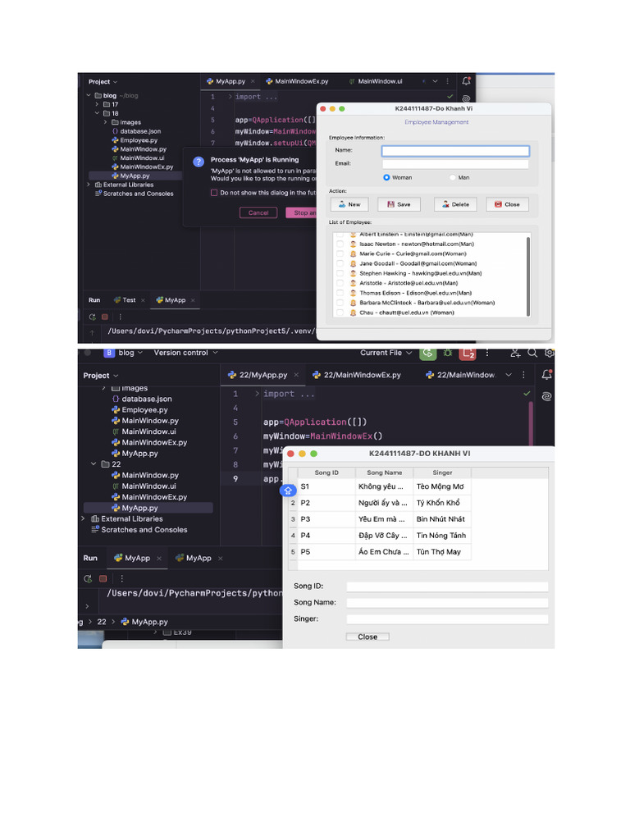Open the toolbar more-actions dots beside the stop icon
Image resolution: width=630 pixels, height=840 pixels.
487,353
